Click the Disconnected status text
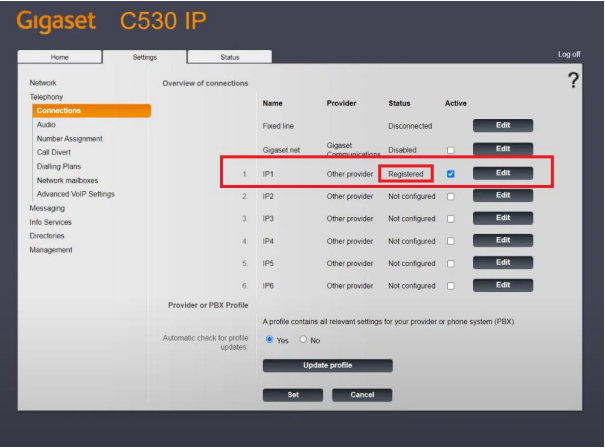The image size is (605, 448). click(x=410, y=126)
